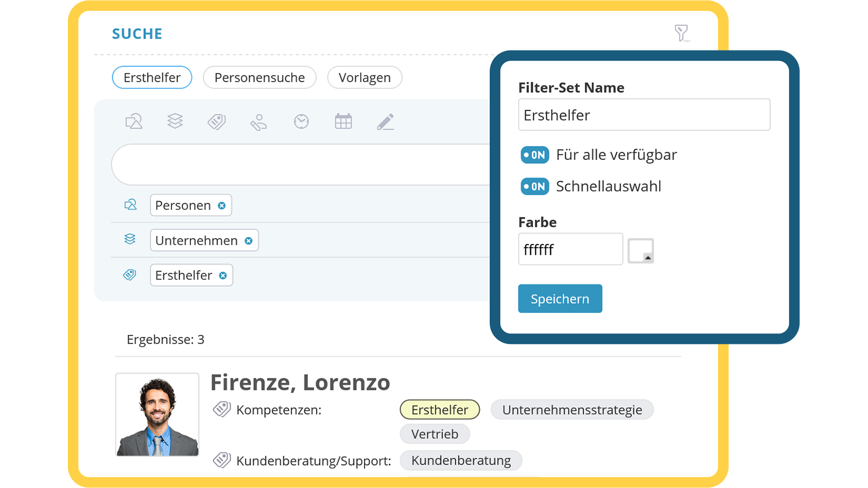
Task: Click the Personen filter chip
Action: tap(191, 206)
